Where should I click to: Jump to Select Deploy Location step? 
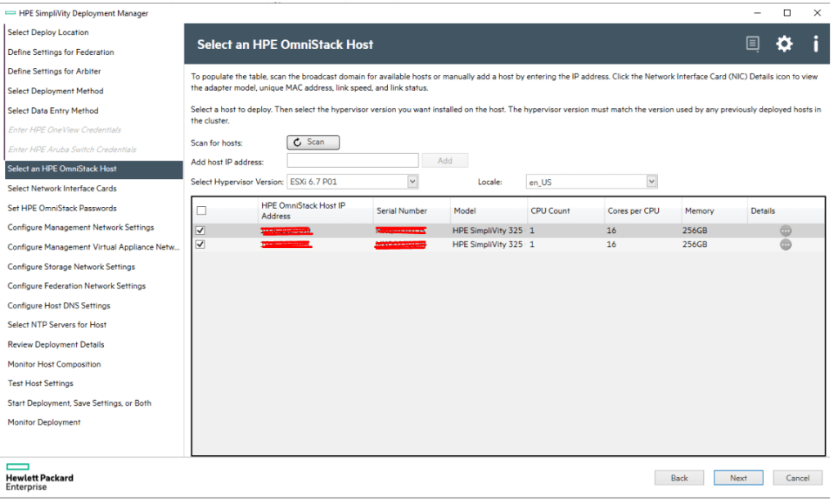point(48,33)
